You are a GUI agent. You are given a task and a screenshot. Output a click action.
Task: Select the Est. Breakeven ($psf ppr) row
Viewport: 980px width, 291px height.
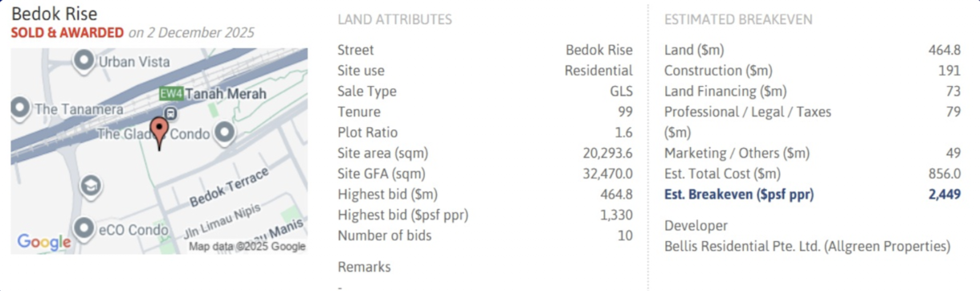pyautogui.click(x=812, y=194)
